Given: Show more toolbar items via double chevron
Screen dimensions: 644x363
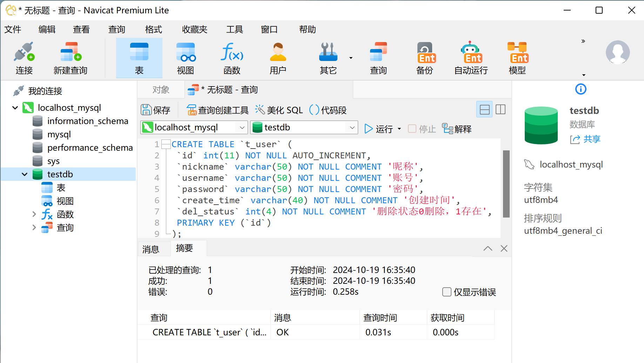Looking at the screenshot, I should (583, 41).
